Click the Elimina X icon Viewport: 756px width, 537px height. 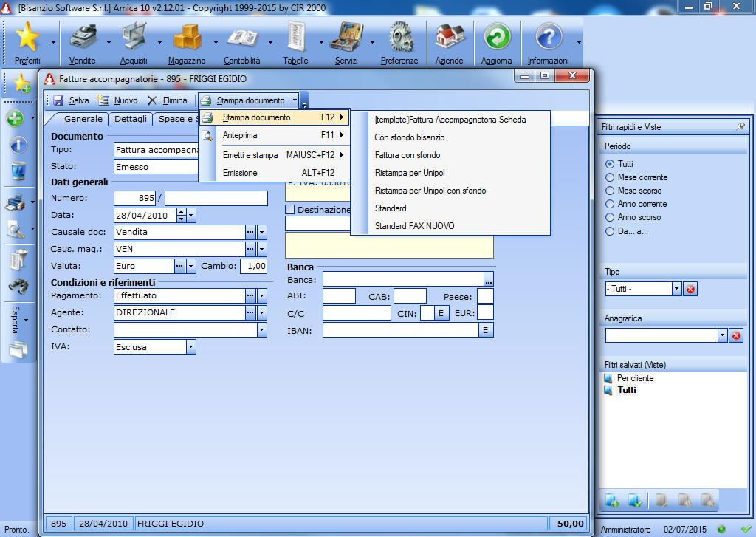click(x=152, y=100)
